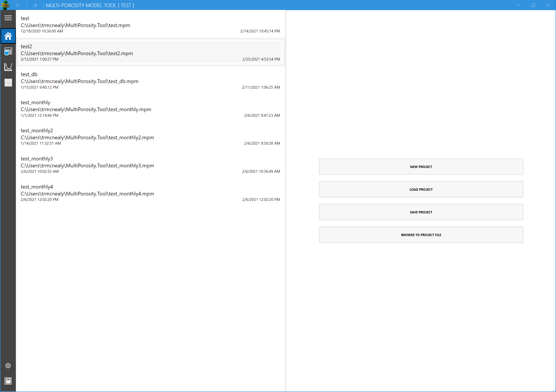Navigate forward with the right arrow
The image size is (556, 392).
[35, 5]
